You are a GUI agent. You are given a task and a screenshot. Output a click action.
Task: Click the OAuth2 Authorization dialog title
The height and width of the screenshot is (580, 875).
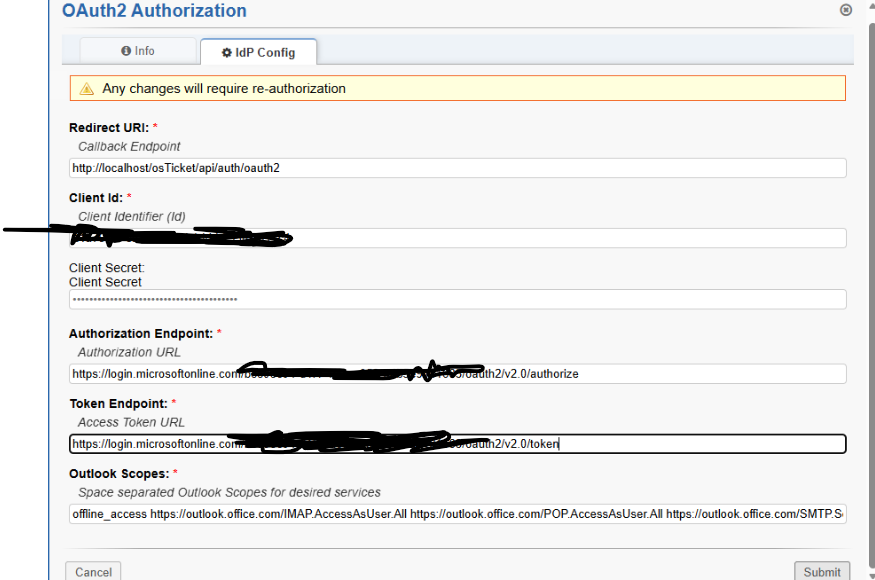154,12
